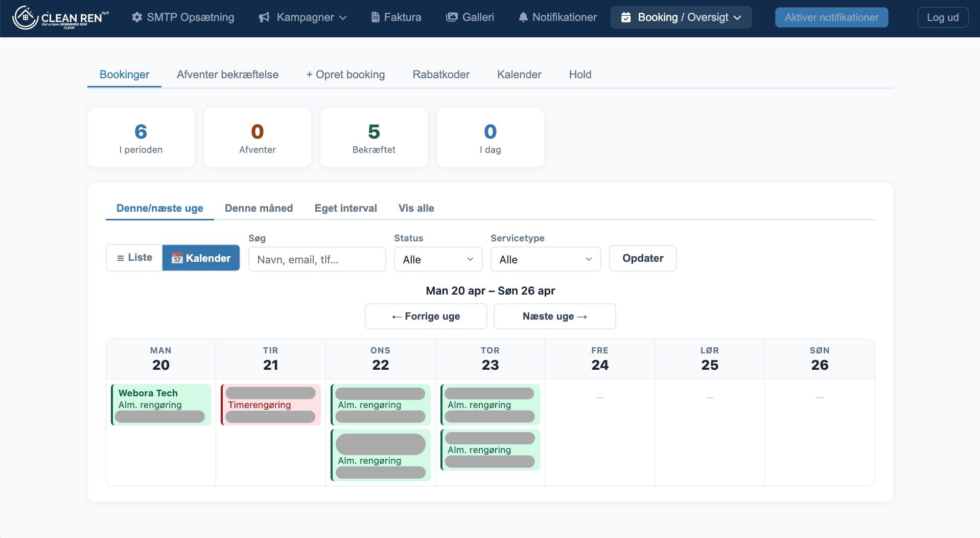
Task: Click the Clean Ren logo
Action: 60,18
